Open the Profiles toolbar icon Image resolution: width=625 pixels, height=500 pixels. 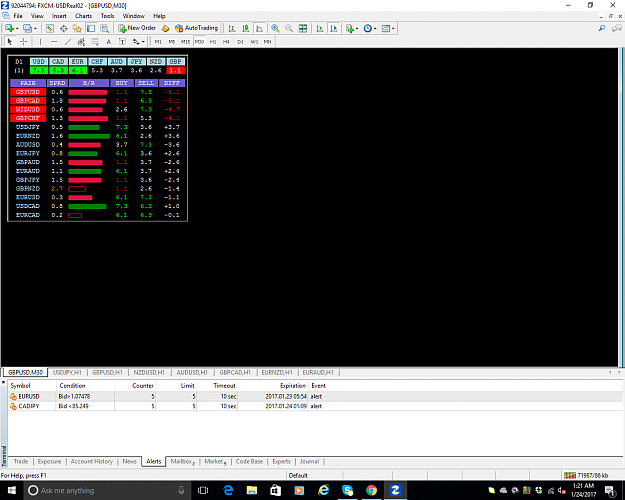tap(27, 28)
